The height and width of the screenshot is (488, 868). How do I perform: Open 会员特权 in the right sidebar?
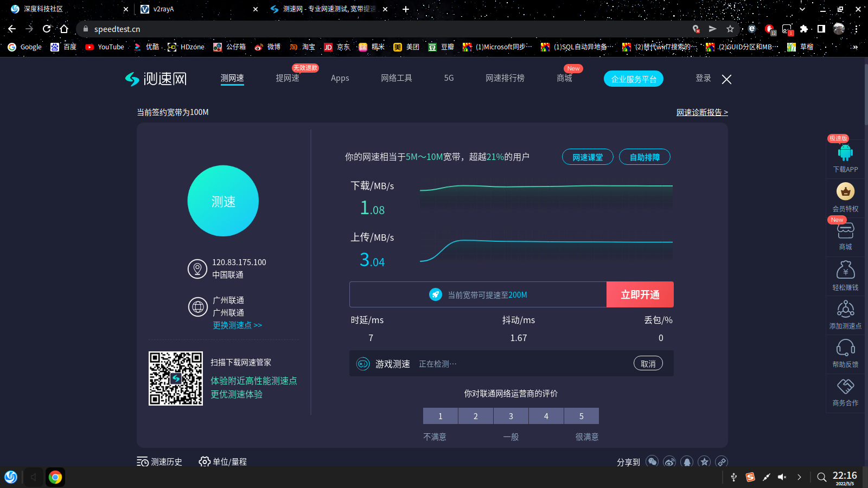coord(845,197)
